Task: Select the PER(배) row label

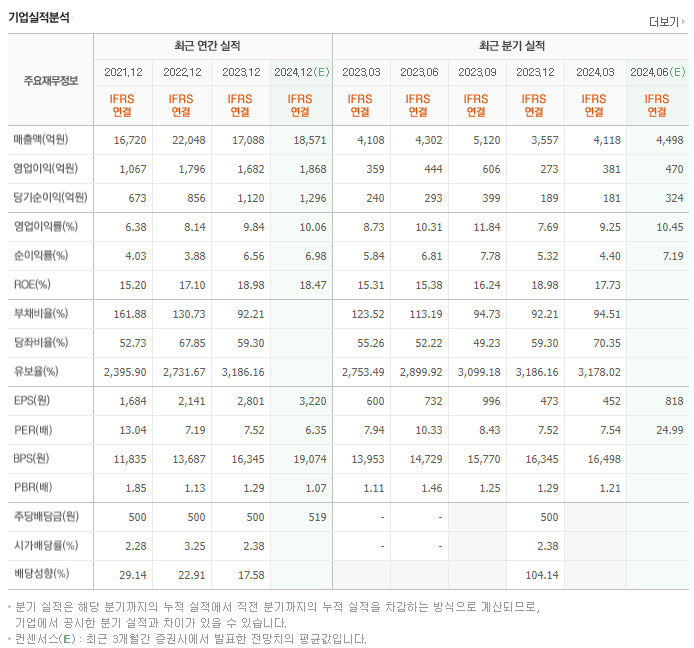Action: [x=33, y=430]
